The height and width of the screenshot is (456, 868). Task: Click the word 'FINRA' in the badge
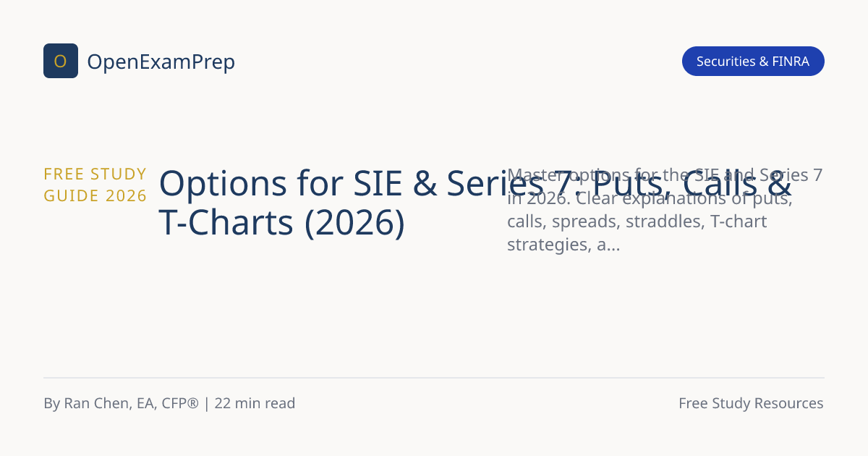point(791,62)
